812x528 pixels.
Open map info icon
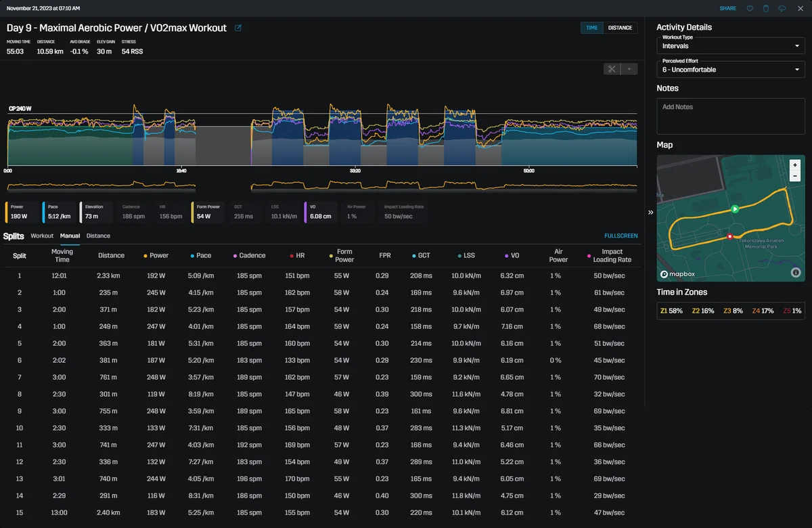[x=795, y=272]
